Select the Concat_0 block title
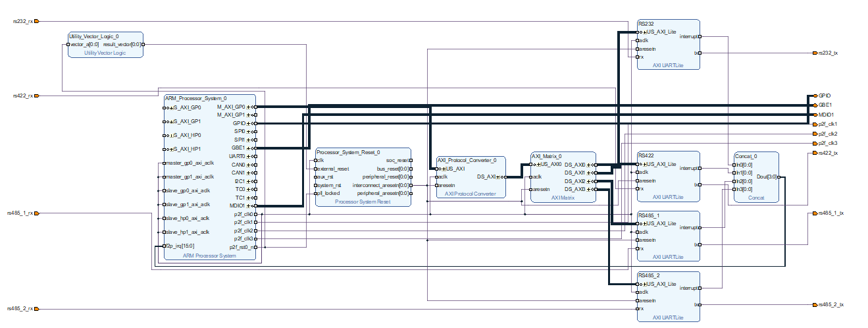Viewport: 868px width, 328px height. click(x=746, y=156)
